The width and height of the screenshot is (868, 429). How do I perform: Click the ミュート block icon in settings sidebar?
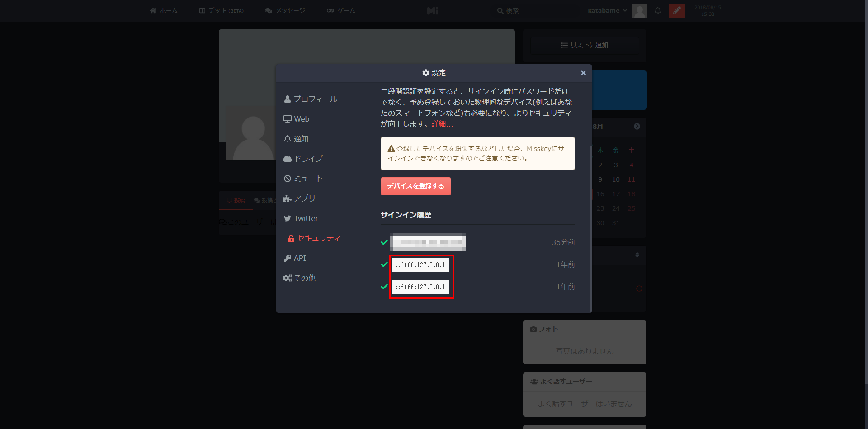(x=288, y=178)
